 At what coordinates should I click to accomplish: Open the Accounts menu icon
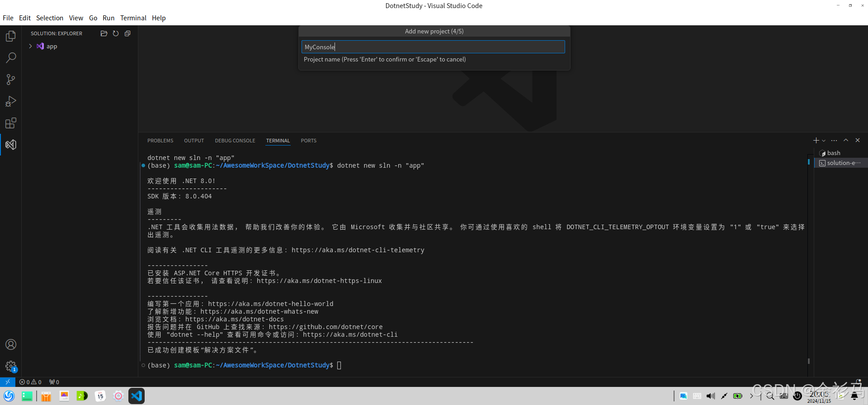coord(11,344)
